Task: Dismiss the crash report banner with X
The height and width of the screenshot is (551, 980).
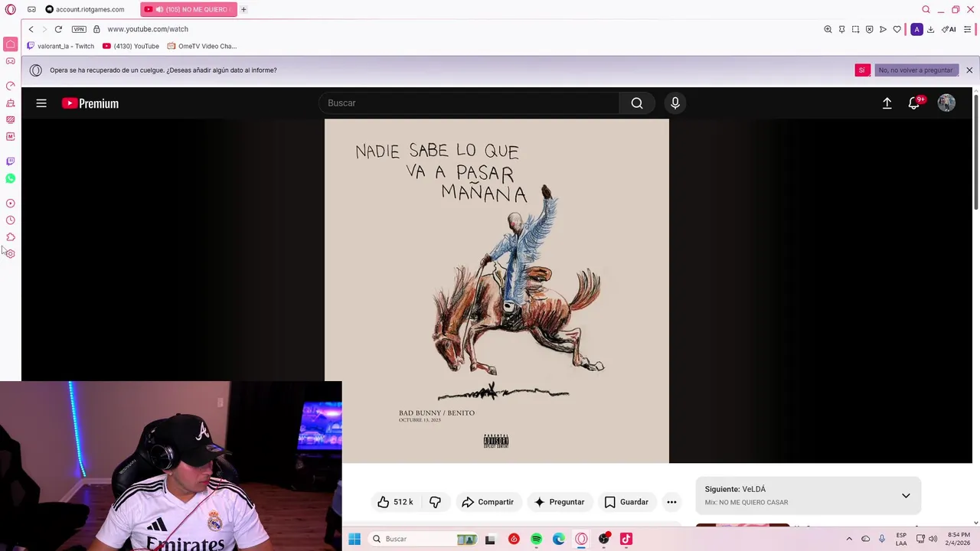Action: coord(969,70)
